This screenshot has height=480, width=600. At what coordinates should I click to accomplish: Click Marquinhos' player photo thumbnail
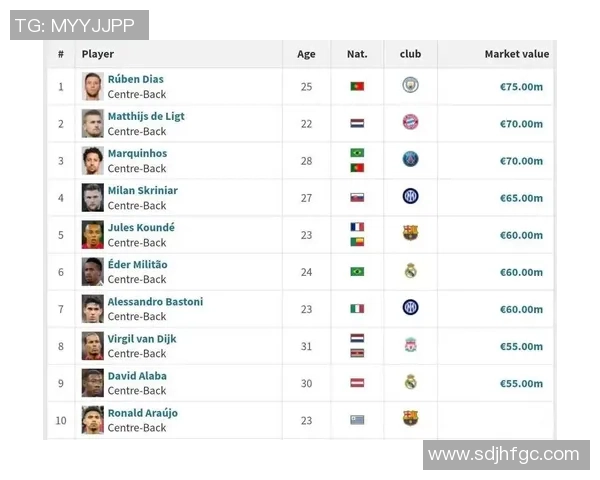(93, 160)
